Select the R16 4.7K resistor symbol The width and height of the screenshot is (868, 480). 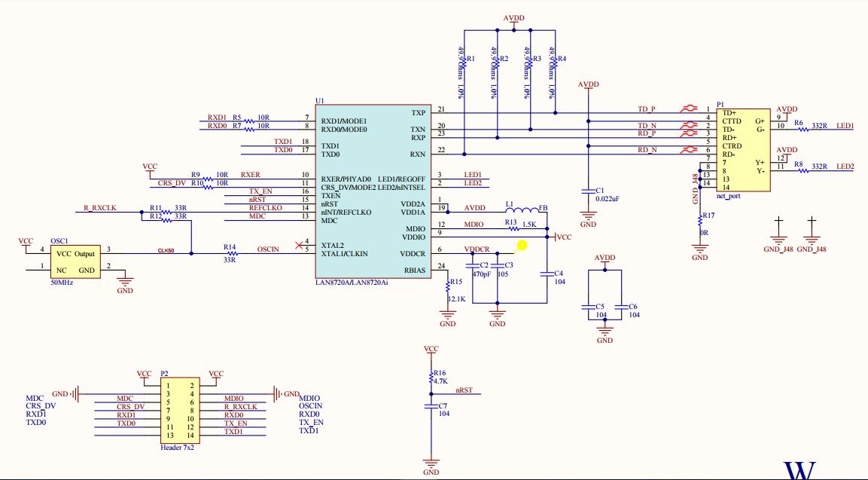click(x=431, y=378)
